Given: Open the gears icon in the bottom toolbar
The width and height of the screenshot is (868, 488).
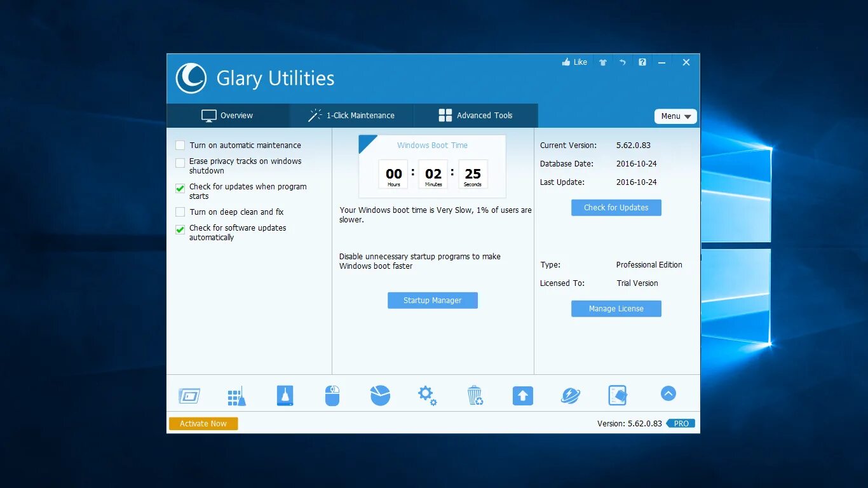Looking at the screenshot, I should 427,396.
